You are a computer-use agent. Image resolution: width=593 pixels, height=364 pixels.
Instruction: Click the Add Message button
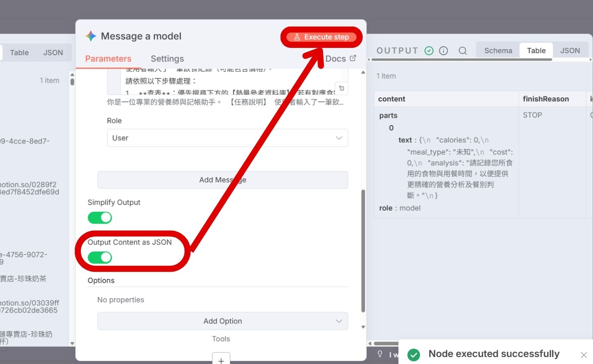[222, 180]
